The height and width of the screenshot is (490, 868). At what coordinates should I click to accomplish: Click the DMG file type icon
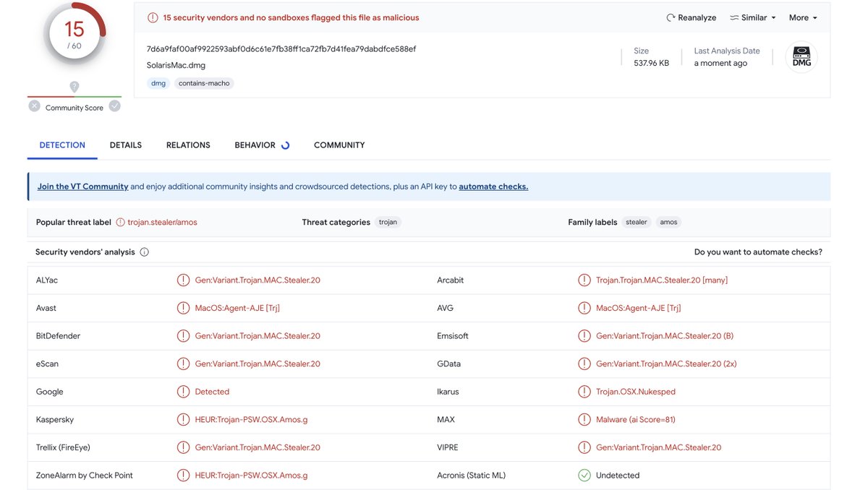click(801, 57)
